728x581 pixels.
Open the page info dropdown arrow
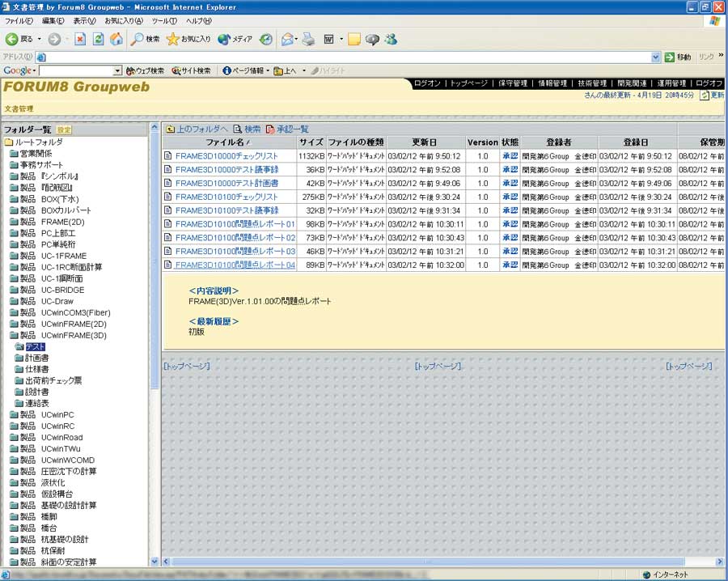click(268, 70)
